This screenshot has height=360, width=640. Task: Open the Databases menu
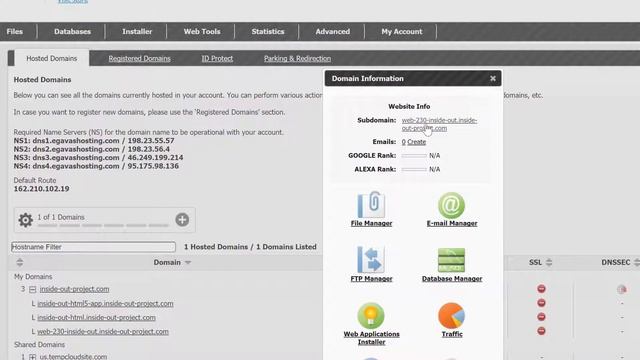point(72,31)
